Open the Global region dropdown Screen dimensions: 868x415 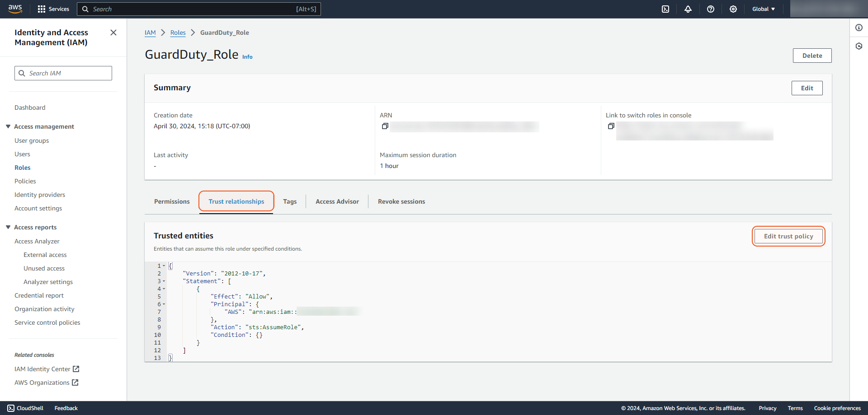coord(764,9)
